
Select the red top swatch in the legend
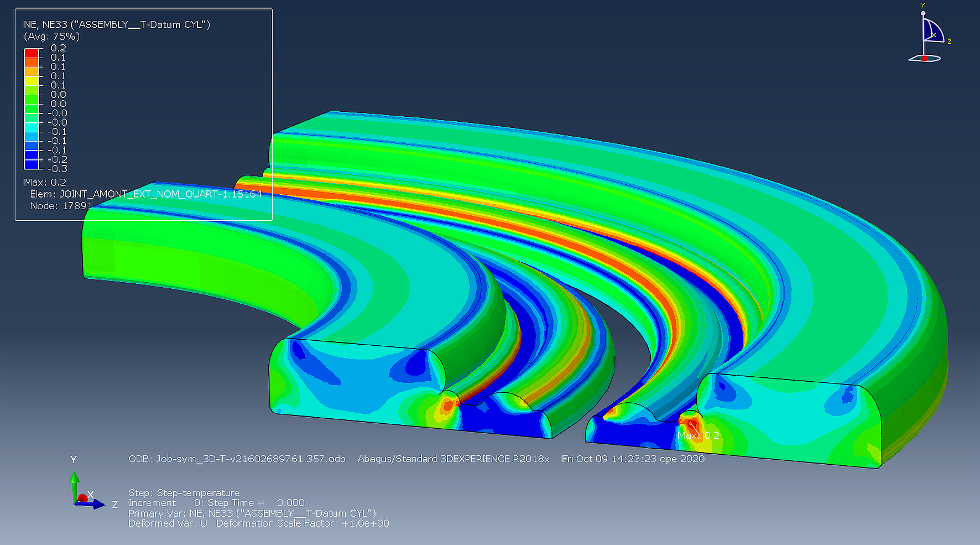32,53
